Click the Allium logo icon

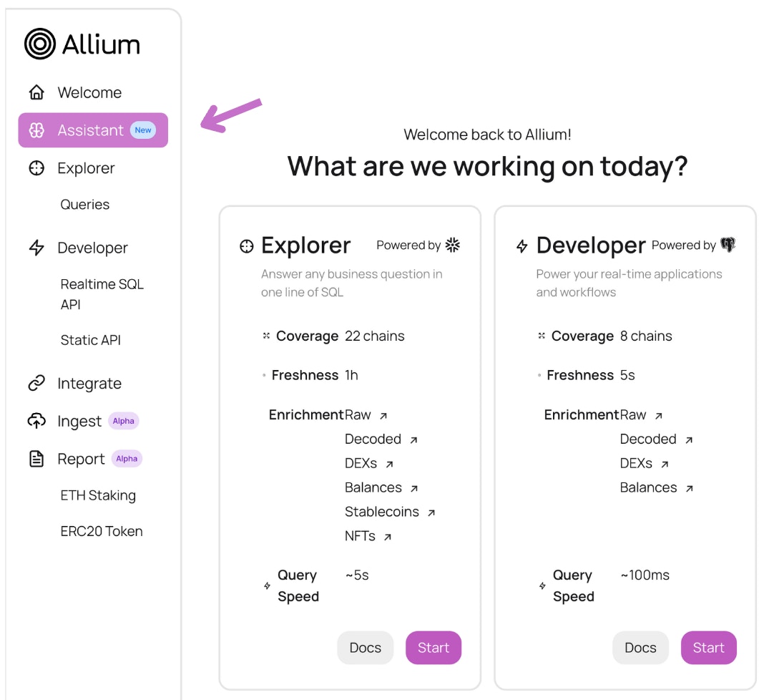(x=40, y=44)
